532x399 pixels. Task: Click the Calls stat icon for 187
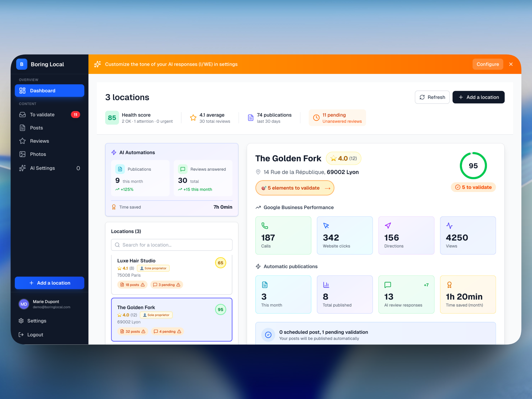(265, 226)
